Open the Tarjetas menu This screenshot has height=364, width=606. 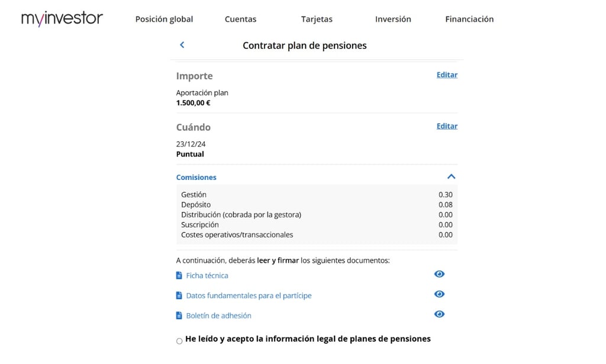click(x=317, y=19)
